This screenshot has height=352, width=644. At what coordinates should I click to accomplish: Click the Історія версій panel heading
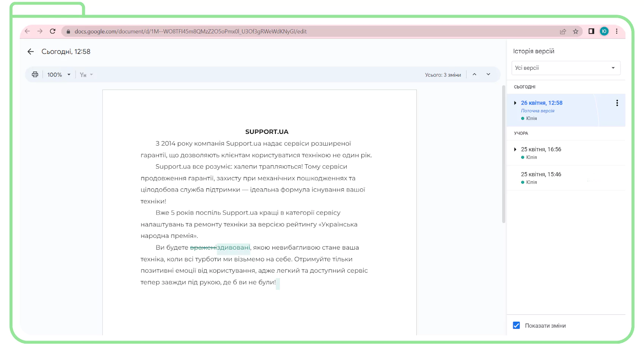coord(534,51)
